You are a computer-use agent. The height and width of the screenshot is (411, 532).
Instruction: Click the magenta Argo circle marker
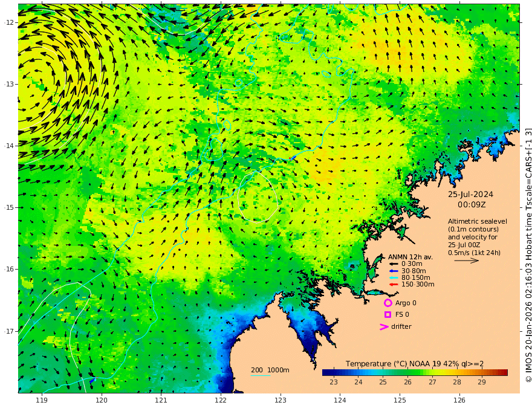[388, 303]
